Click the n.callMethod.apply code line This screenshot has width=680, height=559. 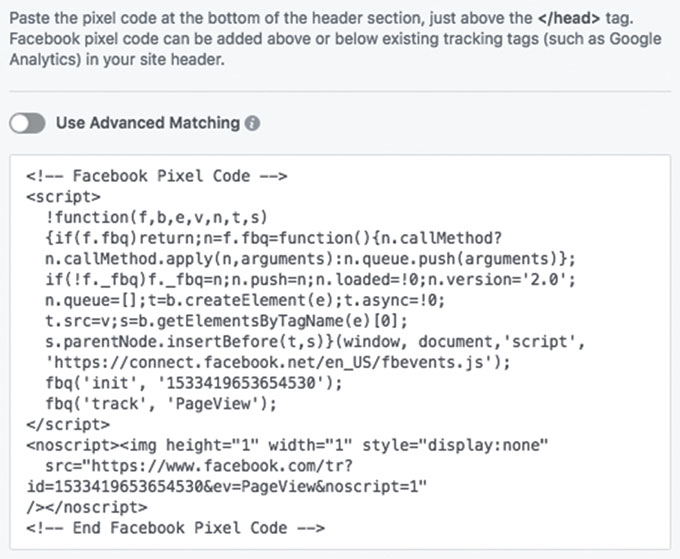pyautogui.click(x=311, y=259)
